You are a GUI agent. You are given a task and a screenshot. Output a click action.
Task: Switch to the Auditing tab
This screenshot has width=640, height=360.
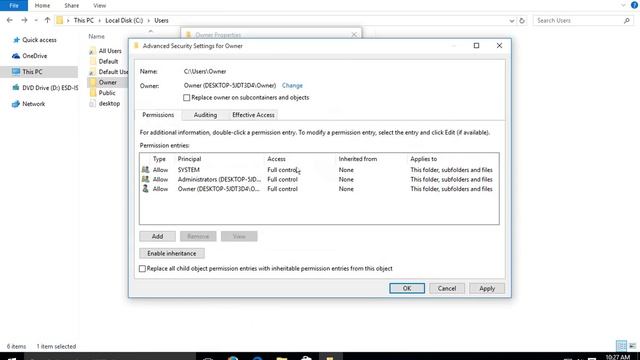click(x=205, y=115)
